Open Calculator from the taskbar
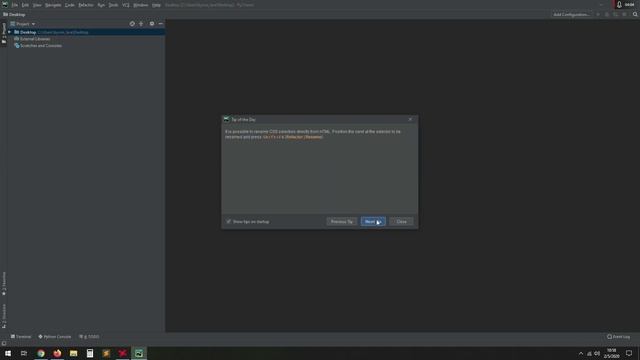Image resolution: width=640 pixels, height=360 pixels. point(90,353)
